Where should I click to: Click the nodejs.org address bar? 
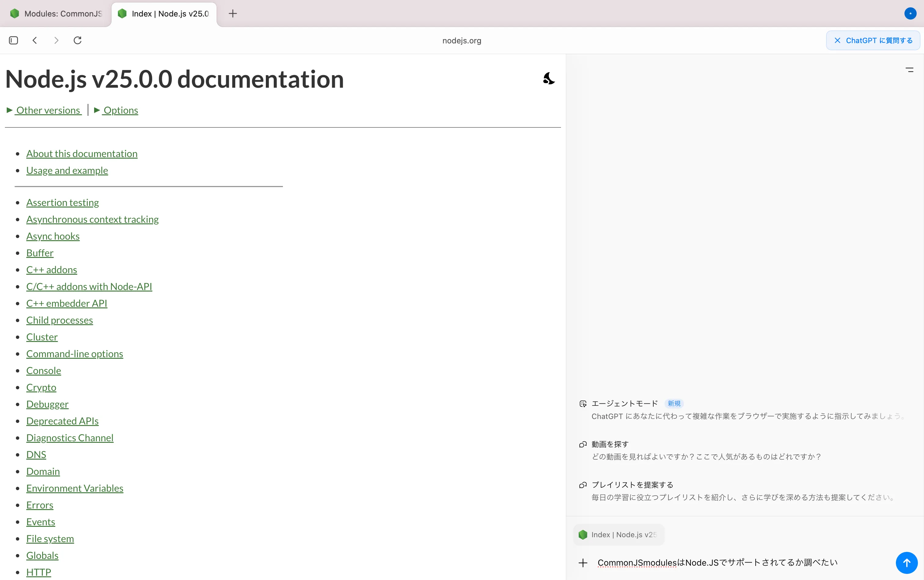click(x=461, y=41)
